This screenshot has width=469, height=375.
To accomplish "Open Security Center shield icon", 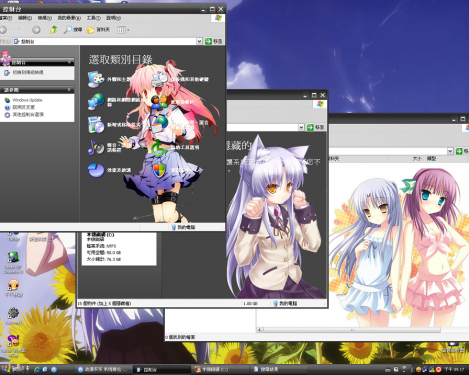I will point(159,170).
